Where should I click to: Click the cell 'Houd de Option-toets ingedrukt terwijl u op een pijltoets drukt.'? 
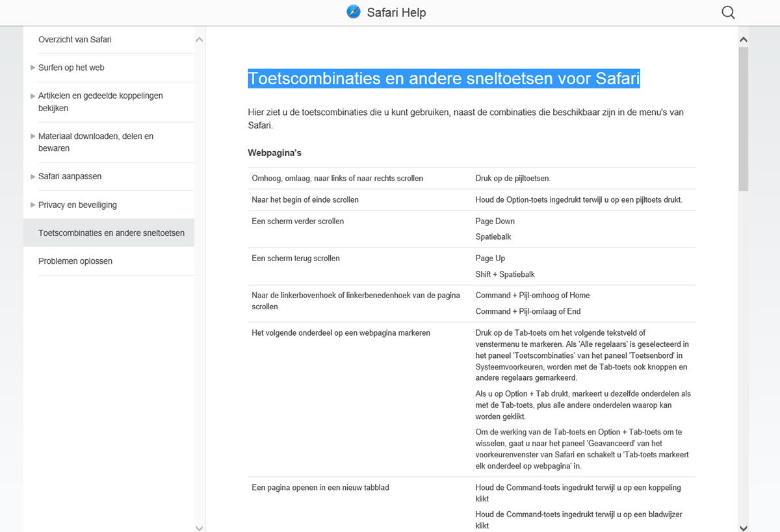click(x=578, y=200)
